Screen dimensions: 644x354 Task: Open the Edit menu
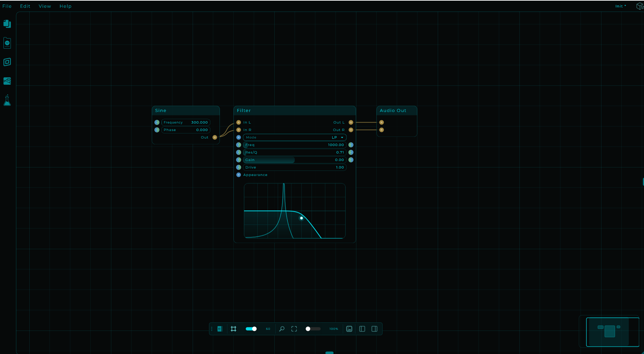(x=25, y=6)
